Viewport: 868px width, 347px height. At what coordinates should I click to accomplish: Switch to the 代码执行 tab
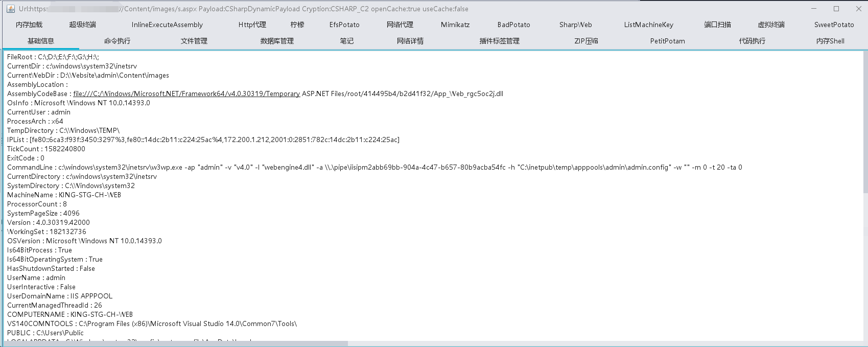(x=752, y=41)
